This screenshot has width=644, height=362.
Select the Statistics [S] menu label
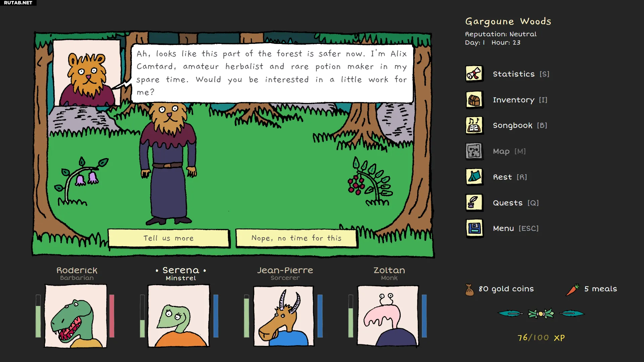coord(521,74)
